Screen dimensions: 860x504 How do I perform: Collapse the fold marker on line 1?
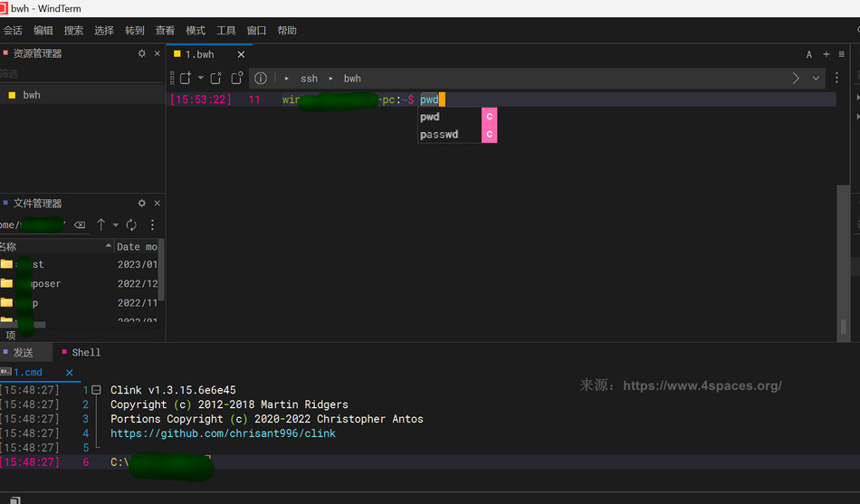(96, 391)
